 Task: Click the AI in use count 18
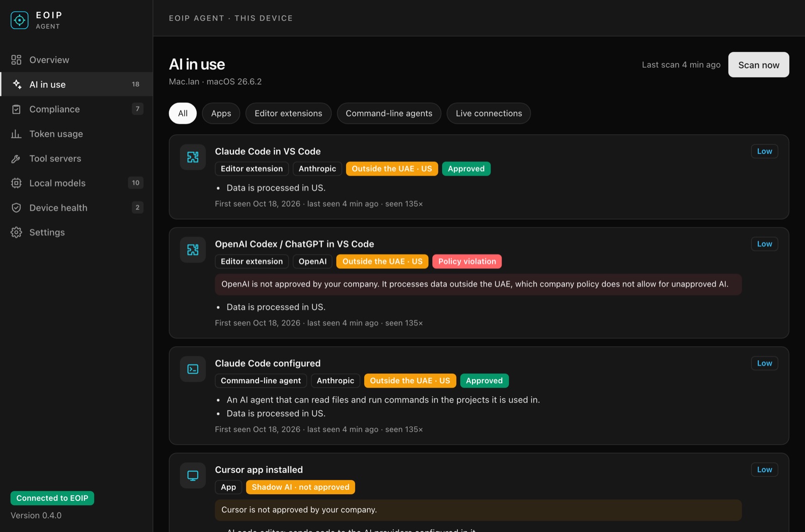click(135, 84)
